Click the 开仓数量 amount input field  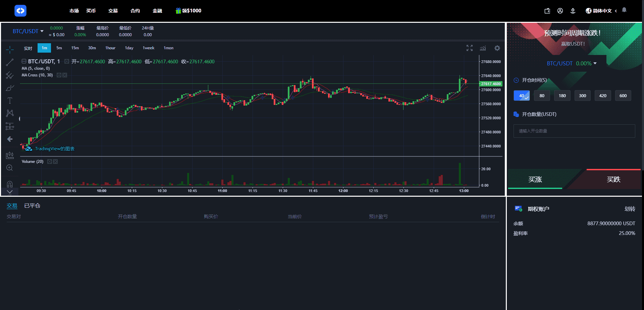click(574, 131)
